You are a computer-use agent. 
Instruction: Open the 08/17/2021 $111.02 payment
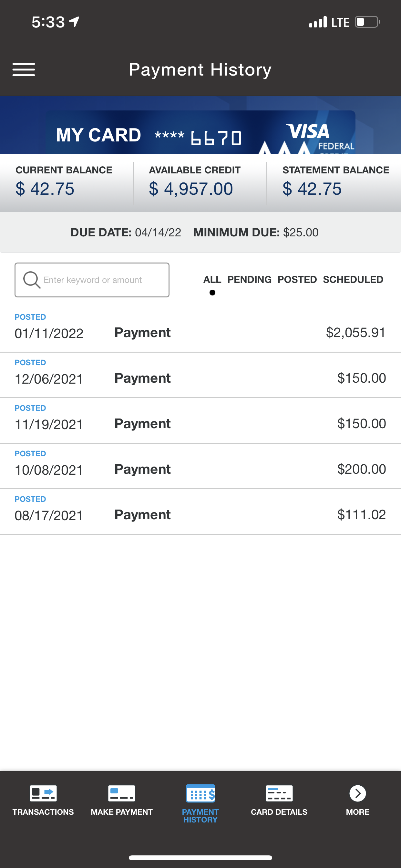click(200, 512)
